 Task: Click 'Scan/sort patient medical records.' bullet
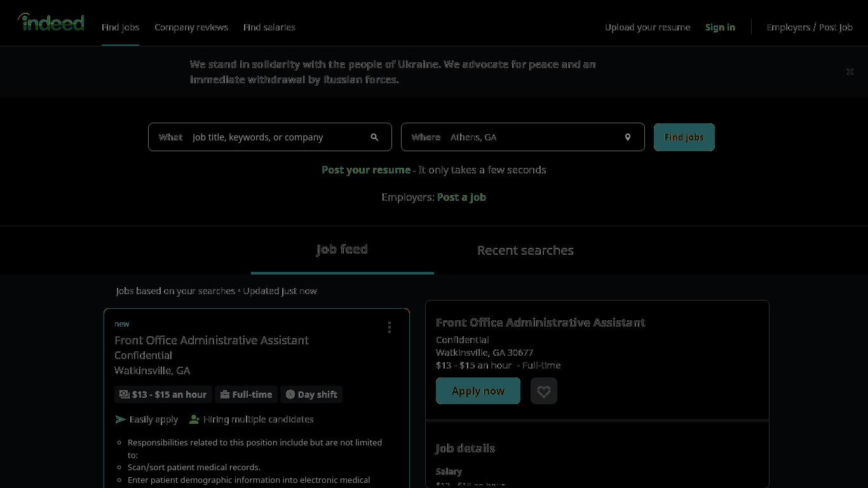pos(194,467)
